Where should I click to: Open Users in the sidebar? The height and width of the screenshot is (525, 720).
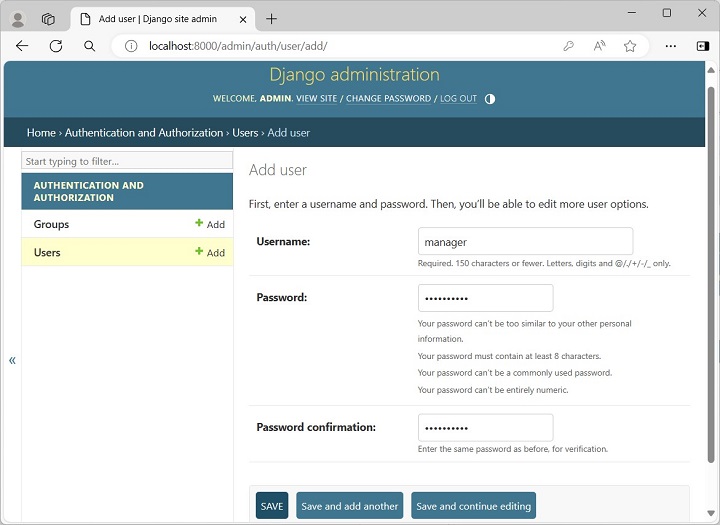click(47, 253)
